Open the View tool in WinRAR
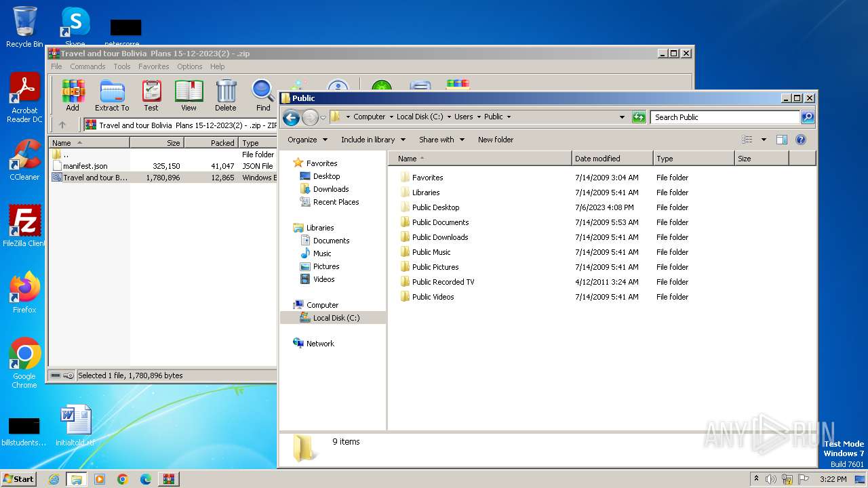Screen dimensions: 868x488 pyautogui.click(x=189, y=95)
